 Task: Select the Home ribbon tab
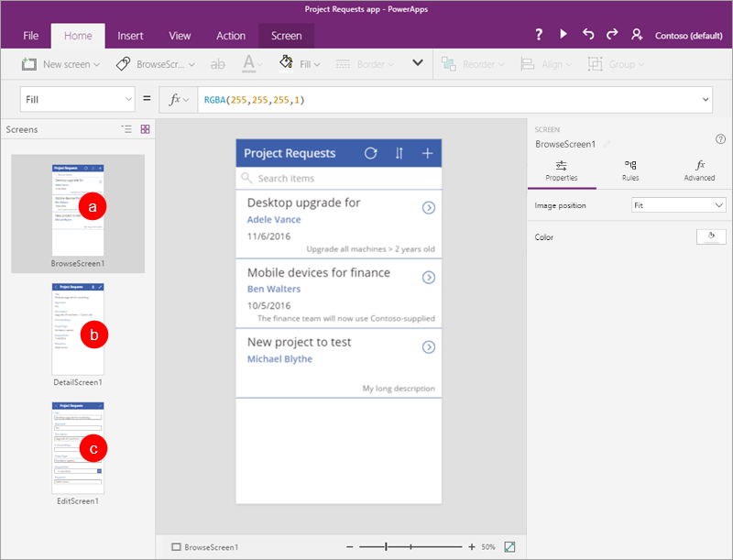pos(78,36)
